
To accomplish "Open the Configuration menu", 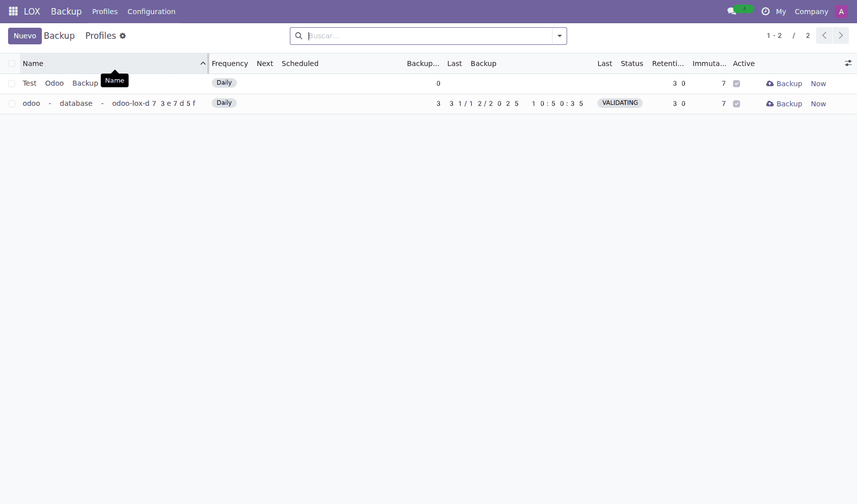I will point(151,11).
